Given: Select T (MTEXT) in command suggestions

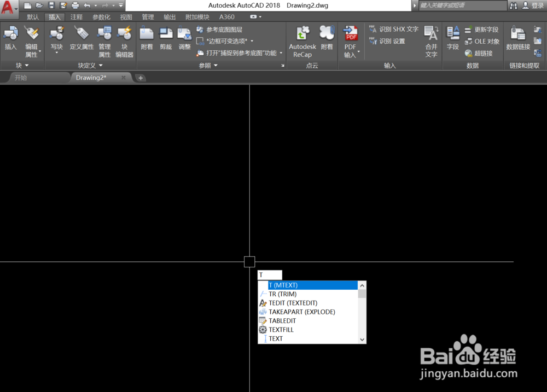Looking at the screenshot, I should click(x=308, y=285).
